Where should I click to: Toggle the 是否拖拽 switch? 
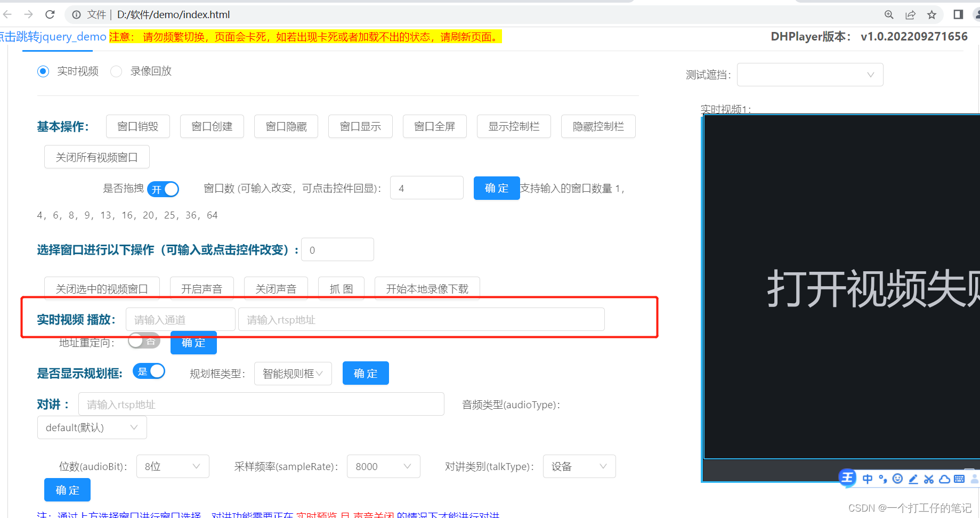[x=163, y=189]
